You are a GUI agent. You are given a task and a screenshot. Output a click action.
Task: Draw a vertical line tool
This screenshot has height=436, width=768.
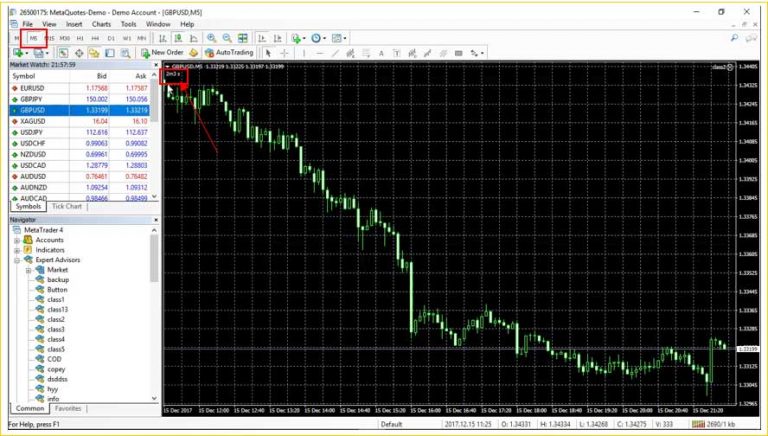pos(304,53)
